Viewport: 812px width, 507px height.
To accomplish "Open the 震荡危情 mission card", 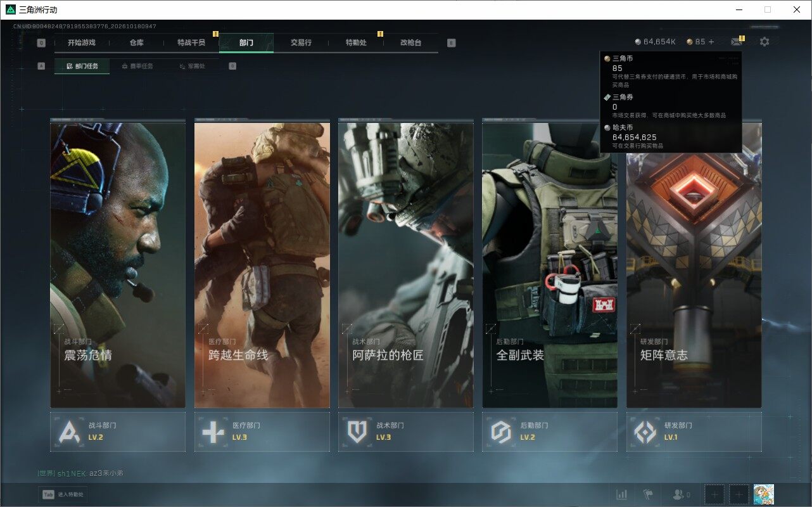I will [118, 265].
